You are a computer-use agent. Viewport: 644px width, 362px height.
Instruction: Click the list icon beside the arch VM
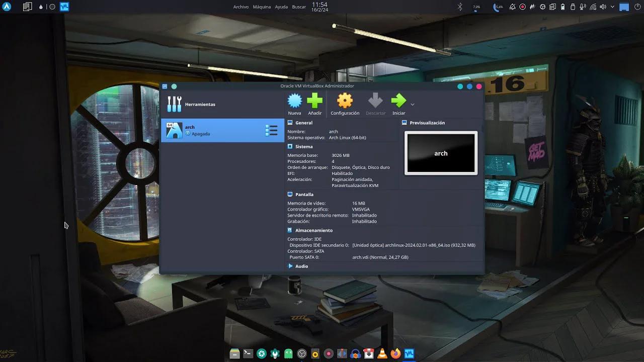tap(272, 130)
